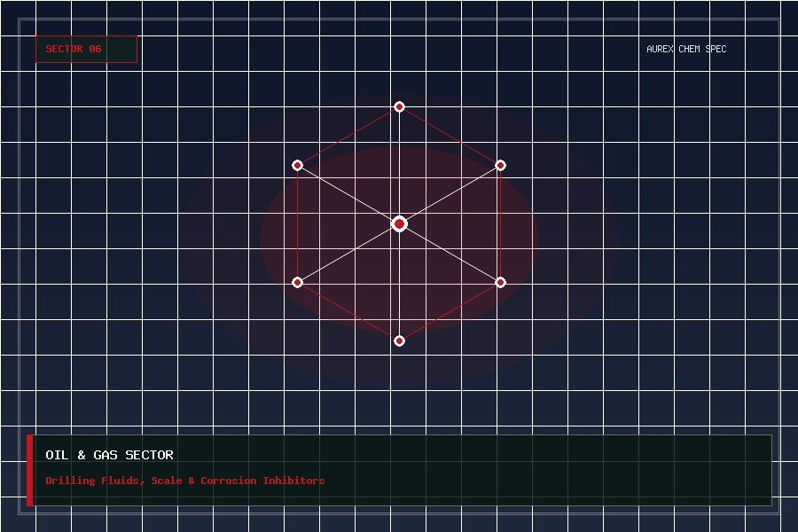The width and height of the screenshot is (798, 532).
Task: Click the OIL & GAS SECTOR heading
Action: (109, 455)
